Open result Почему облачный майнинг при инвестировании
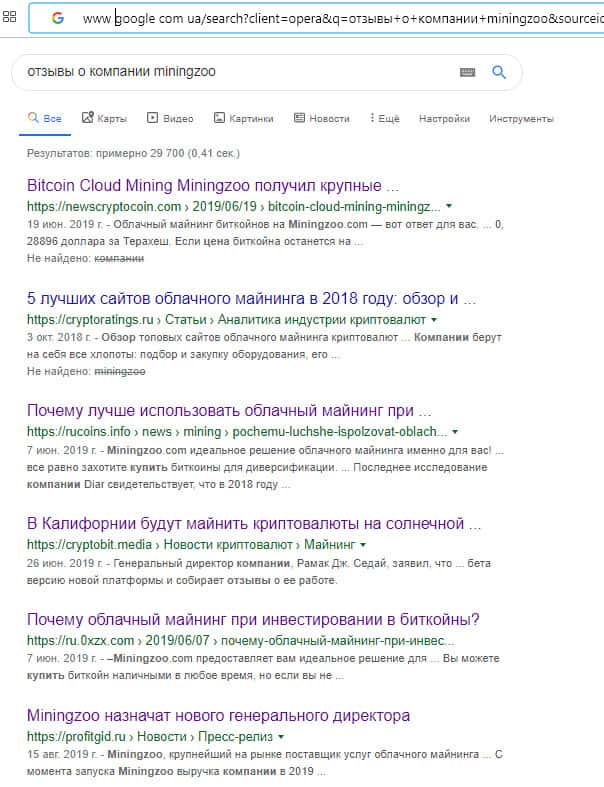604x787 pixels. tap(253, 619)
